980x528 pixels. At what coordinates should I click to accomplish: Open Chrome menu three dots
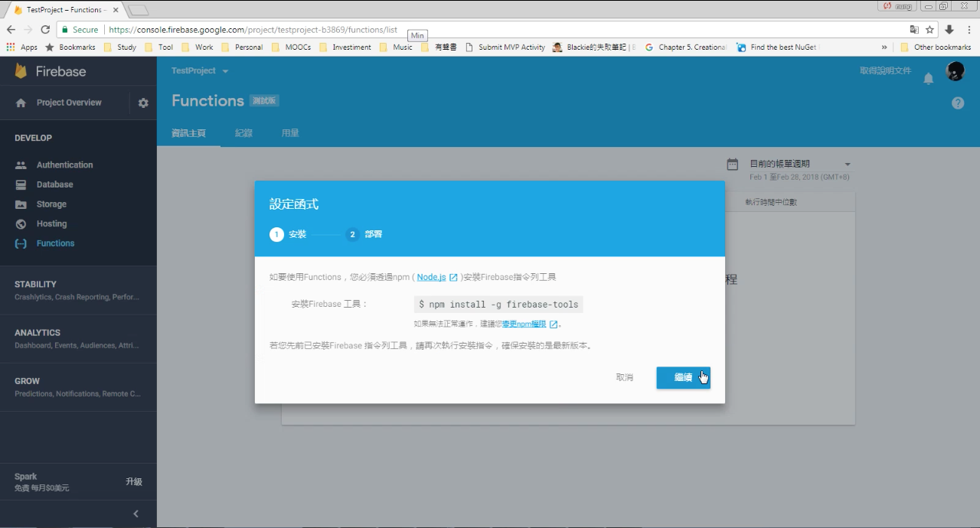click(x=968, y=30)
